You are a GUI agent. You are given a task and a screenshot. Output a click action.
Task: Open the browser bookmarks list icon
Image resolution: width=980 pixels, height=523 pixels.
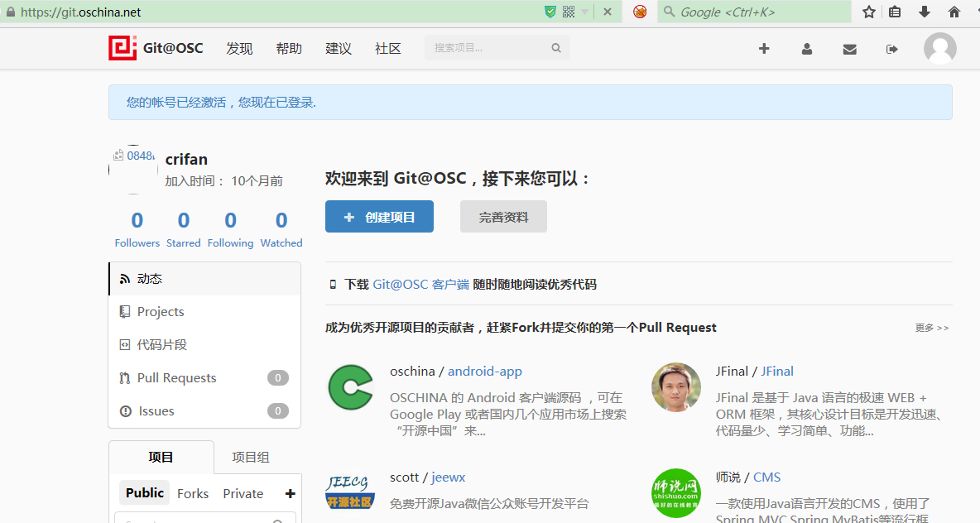[895, 12]
